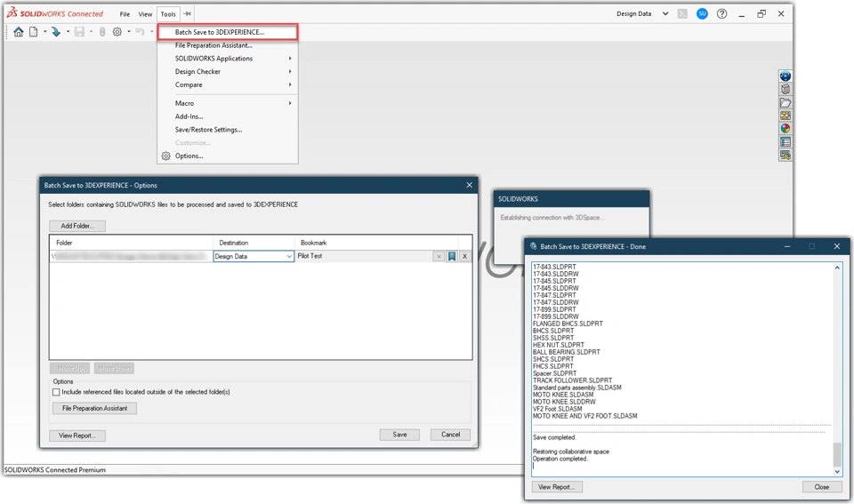This screenshot has width=854, height=504.
Task: Open the File Explorer folder task pane tab
Action: coord(785,102)
